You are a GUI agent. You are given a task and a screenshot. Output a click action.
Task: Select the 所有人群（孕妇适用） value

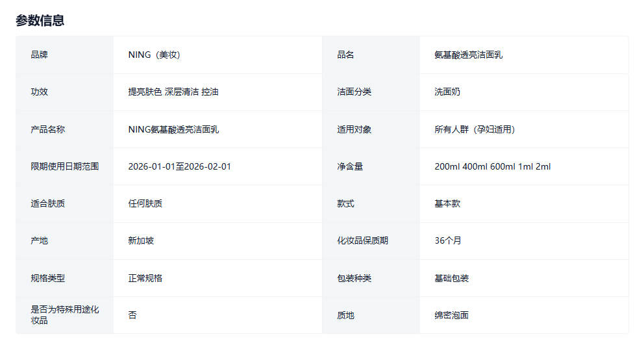pyautogui.click(x=475, y=129)
